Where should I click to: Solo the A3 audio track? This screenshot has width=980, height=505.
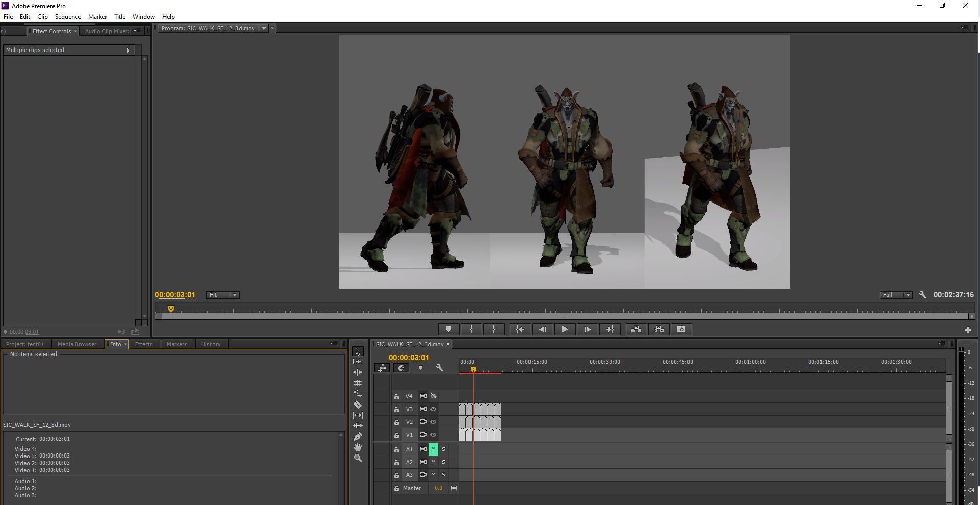pos(443,475)
